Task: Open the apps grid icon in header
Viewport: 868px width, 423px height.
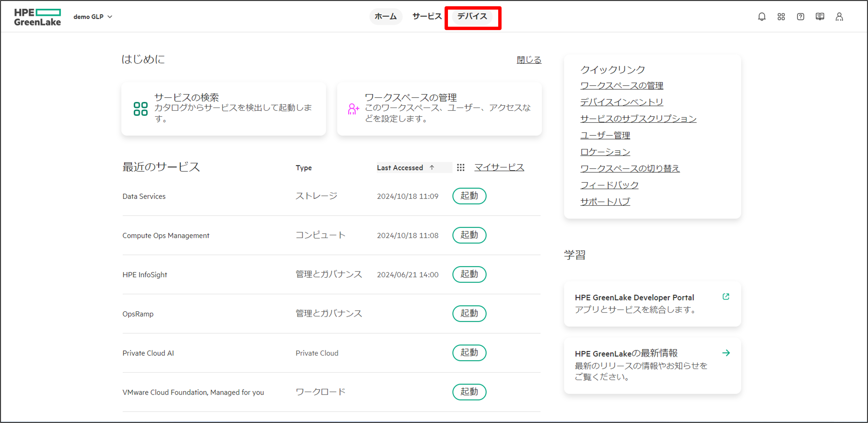Action: pos(781,17)
